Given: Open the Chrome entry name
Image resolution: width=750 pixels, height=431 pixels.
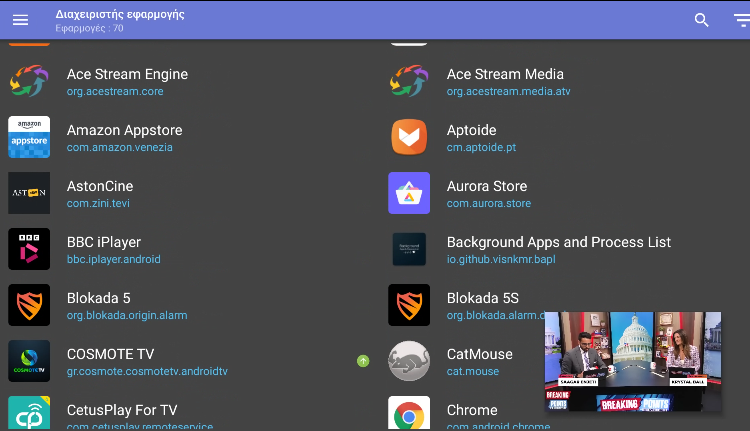Looking at the screenshot, I should [x=472, y=410].
